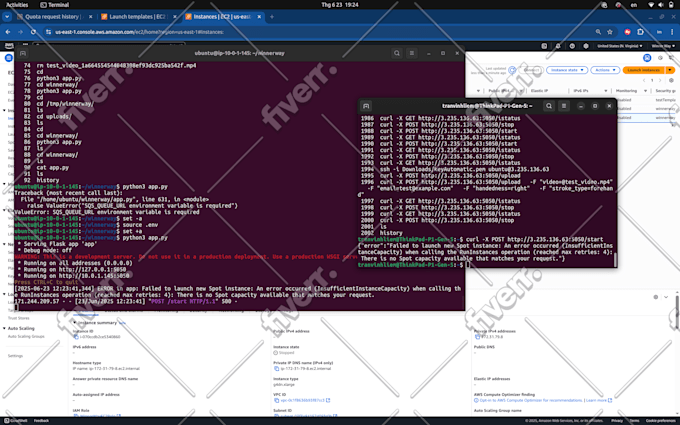Screen dimensions: 680x425
Task: Open Settings in the EC2 sidebar
Action: pos(15,356)
